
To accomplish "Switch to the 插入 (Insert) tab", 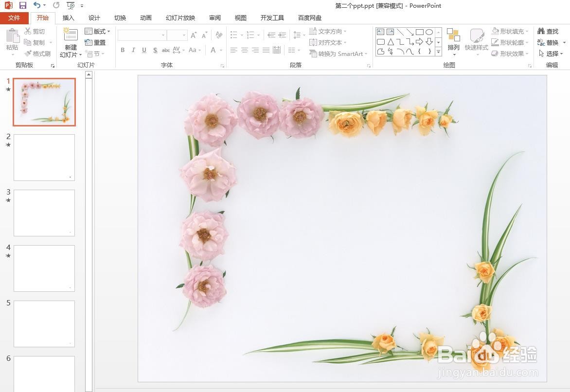I will click(x=68, y=18).
